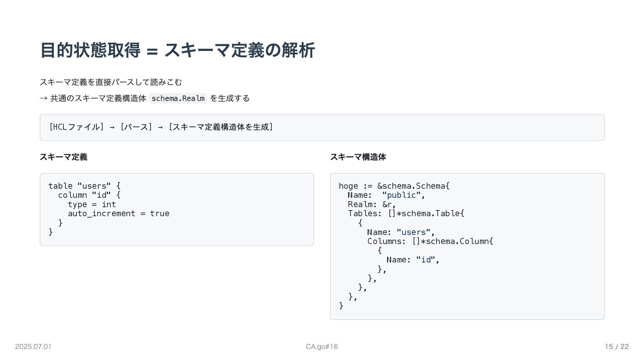Click Columns: []*schema.Column{ line
The image size is (644, 362).
coord(430,241)
